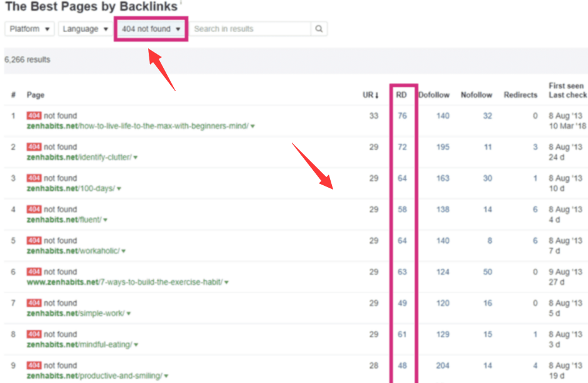Open the zenhabits.net/workaholic/ link

tap(73, 251)
